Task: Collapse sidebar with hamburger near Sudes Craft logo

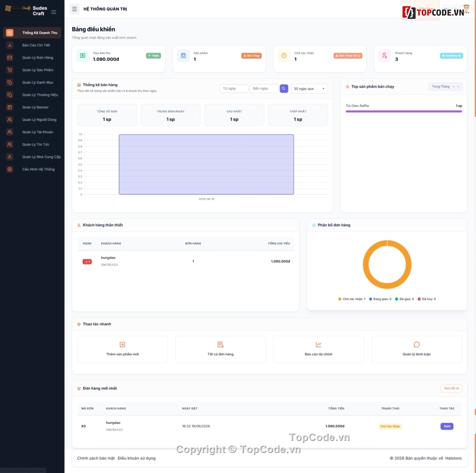Action: [x=54, y=12]
